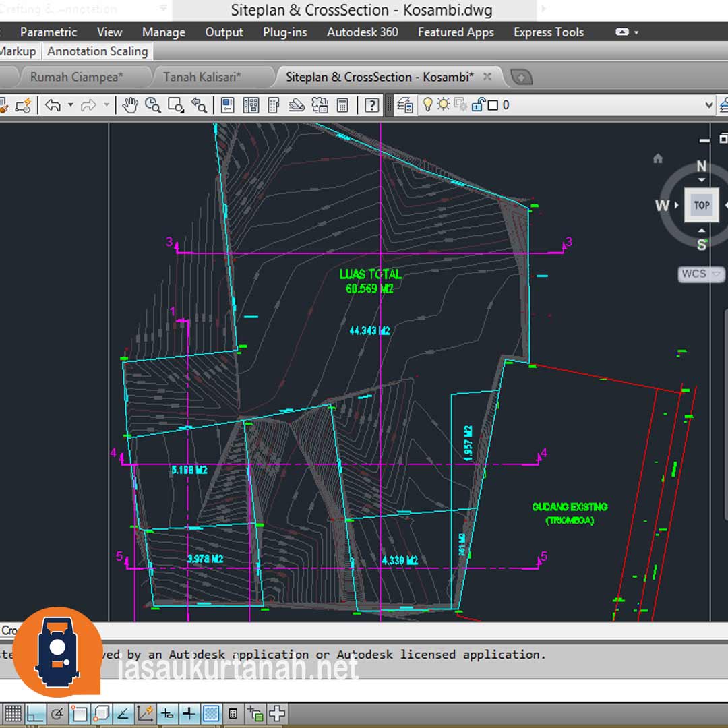The image size is (728, 728).
Task: Click the Zoom Realtime magnifier icon
Action: click(x=153, y=105)
